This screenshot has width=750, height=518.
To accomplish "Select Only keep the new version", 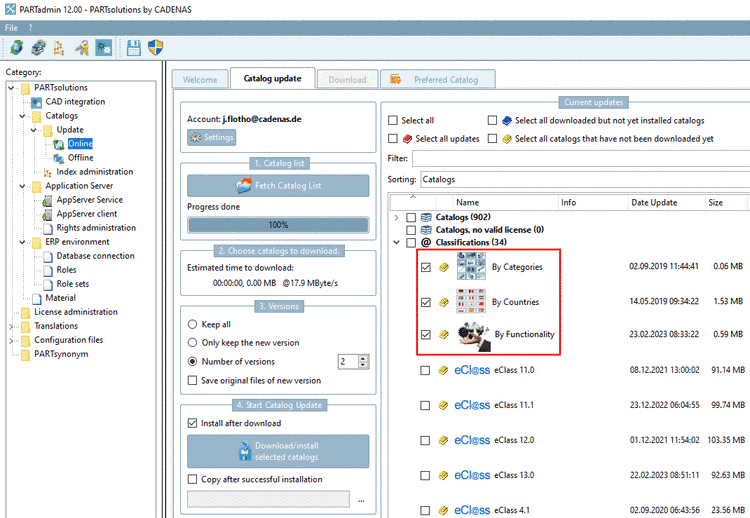I will tap(192, 342).
